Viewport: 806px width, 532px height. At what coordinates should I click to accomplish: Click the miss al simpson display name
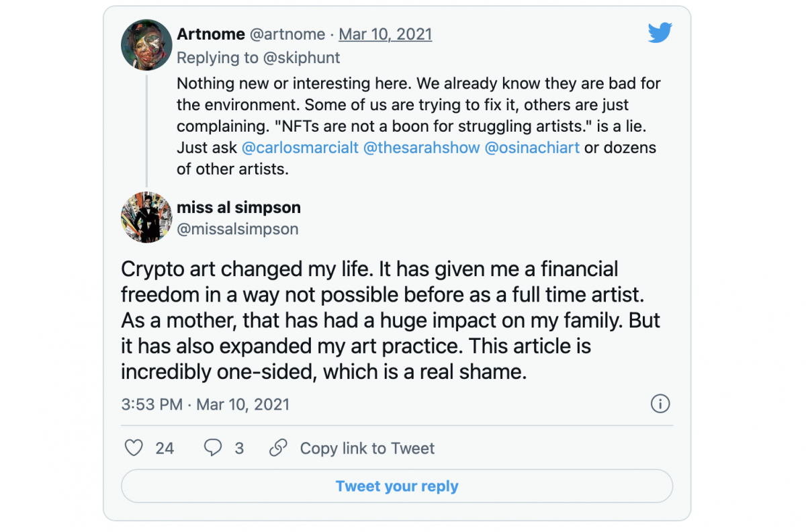238,207
